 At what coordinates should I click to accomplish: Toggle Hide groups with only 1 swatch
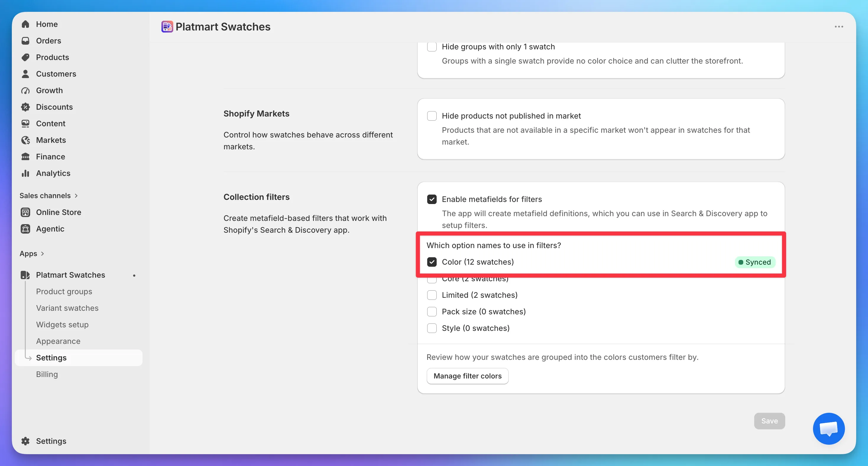(432, 47)
